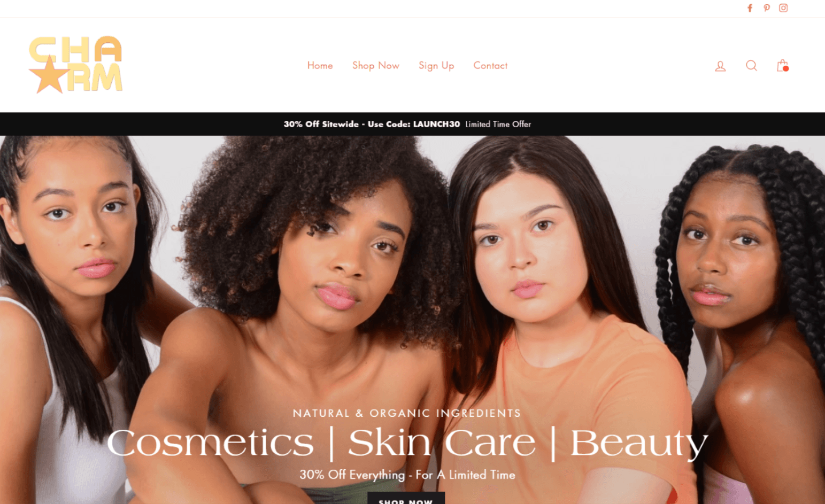Click the 30% Off Sitewide LAUNCH30 text
Screen dimensions: 825x504
(x=372, y=124)
